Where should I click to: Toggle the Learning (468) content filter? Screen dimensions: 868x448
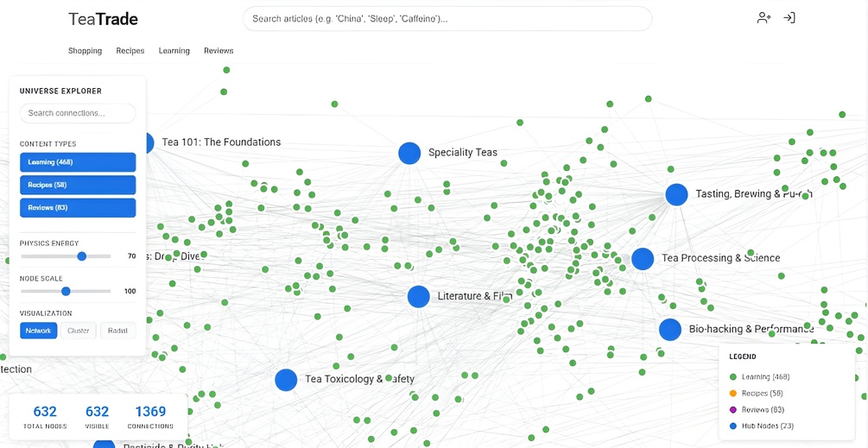(x=78, y=162)
